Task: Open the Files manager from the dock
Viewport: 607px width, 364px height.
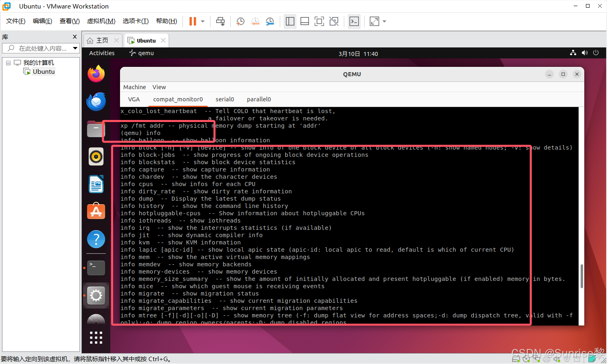Action: click(96, 129)
